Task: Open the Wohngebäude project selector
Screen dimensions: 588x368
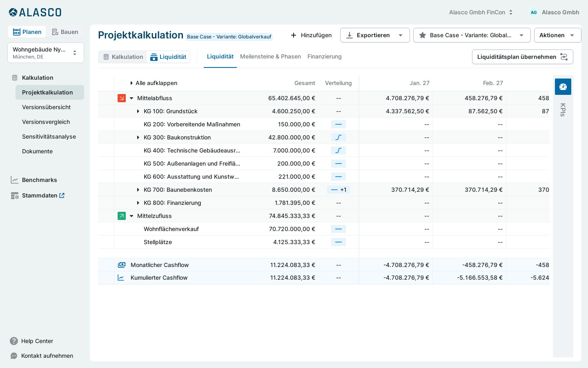Action: (46, 53)
